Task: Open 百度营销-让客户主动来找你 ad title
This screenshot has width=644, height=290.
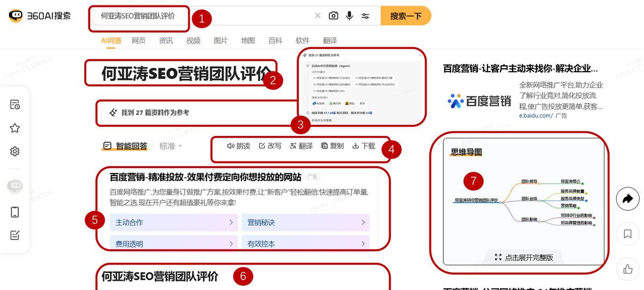Action: click(520, 69)
